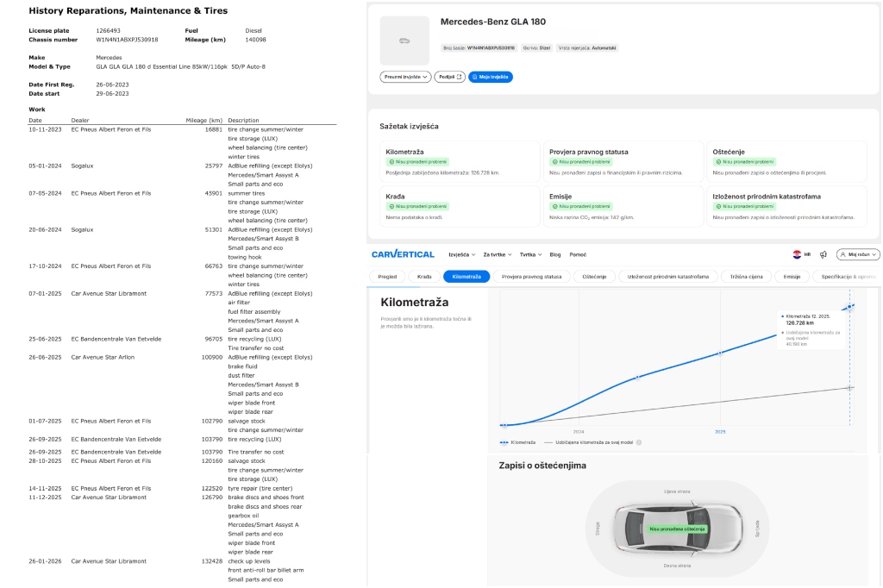Click the top-view car damage diagram

[677, 528]
